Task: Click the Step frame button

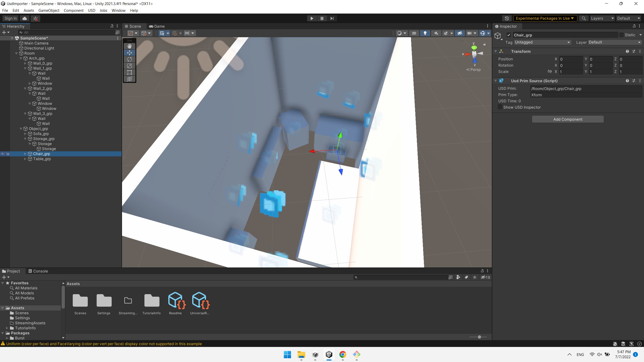Action: [332, 18]
